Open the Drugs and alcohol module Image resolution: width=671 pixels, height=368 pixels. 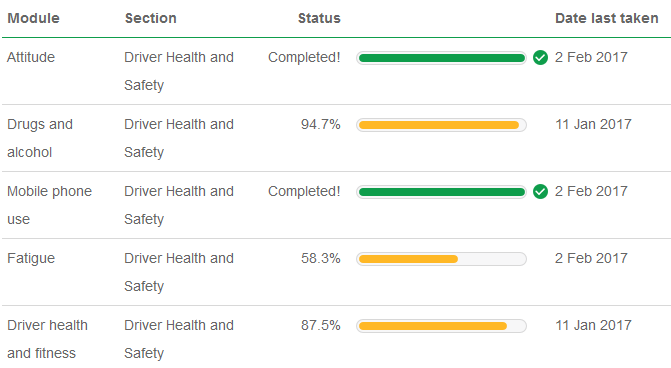pos(40,138)
